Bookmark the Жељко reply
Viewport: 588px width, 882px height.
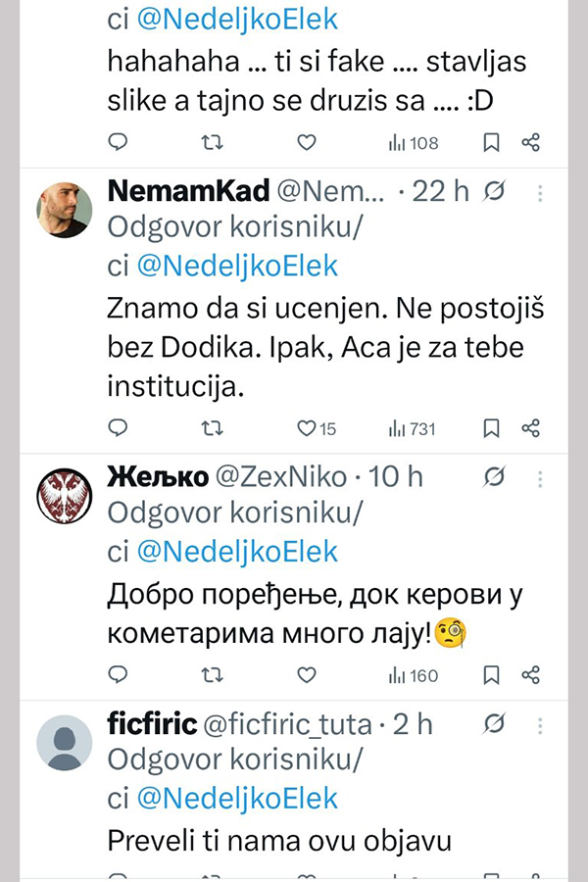coord(492,675)
